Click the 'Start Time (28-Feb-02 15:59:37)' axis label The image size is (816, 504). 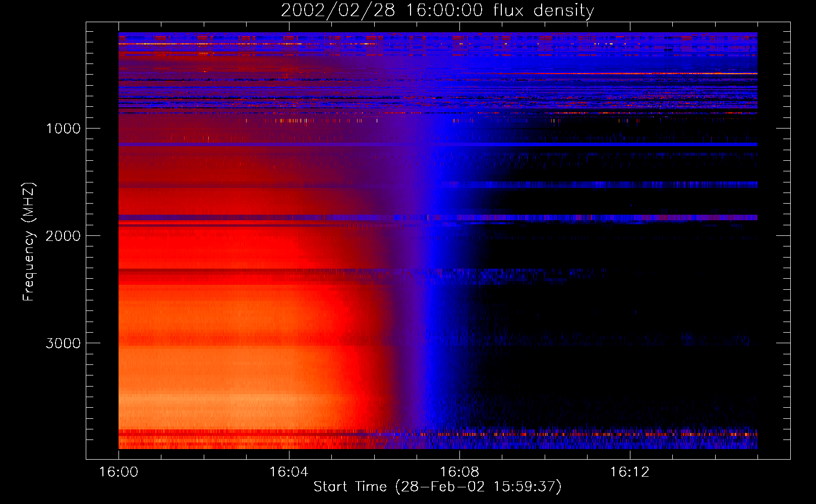[x=437, y=487]
